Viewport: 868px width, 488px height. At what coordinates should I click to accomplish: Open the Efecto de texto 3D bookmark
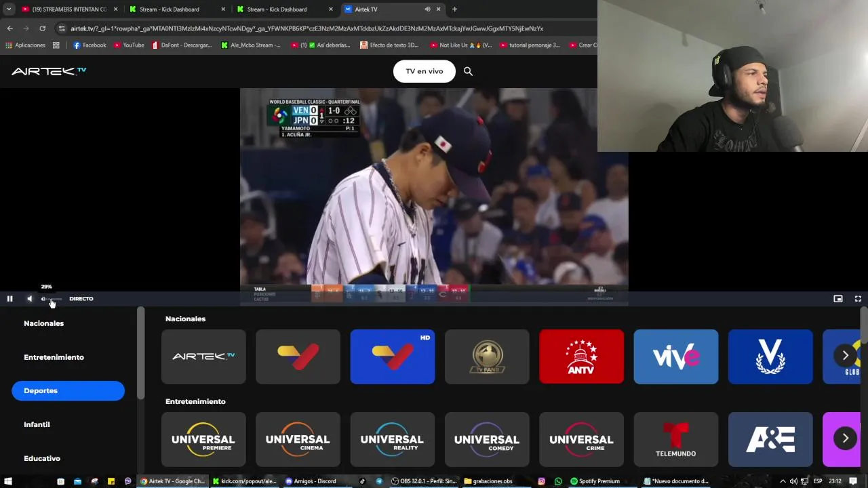[x=390, y=45]
